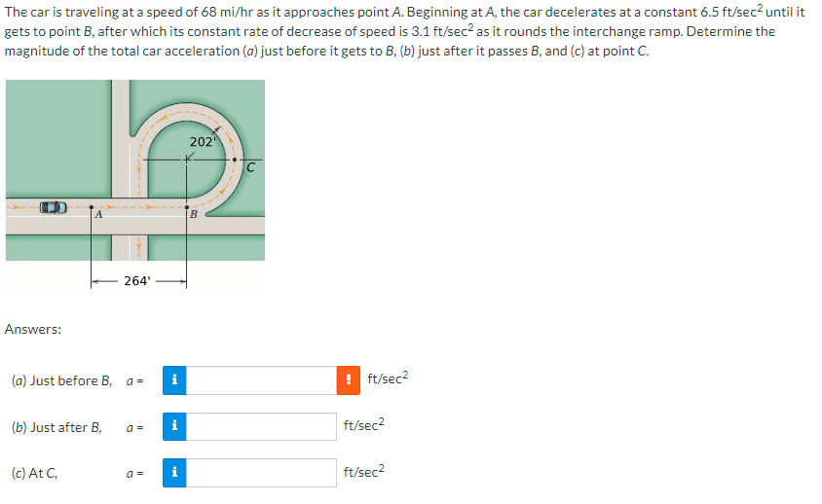
Task: Focus the answer field for Just before B
Action: [261, 380]
